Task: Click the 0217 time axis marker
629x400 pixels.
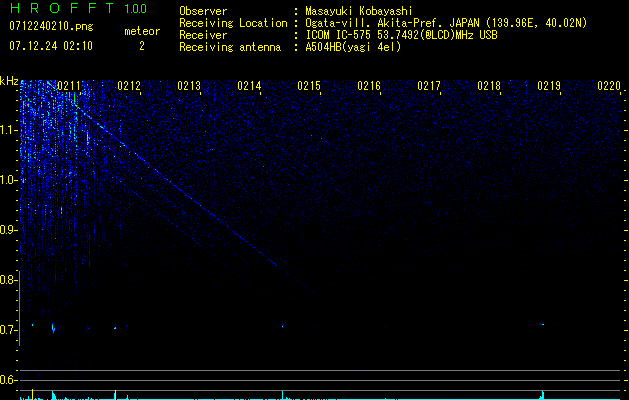Action: 429,86
